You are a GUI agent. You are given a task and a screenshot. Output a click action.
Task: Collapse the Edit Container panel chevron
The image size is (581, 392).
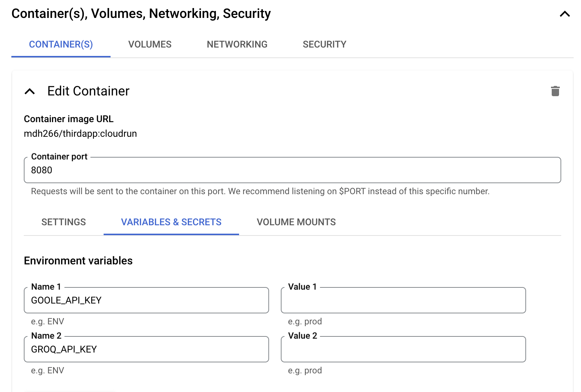pyautogui.click(x=30, y=91)
